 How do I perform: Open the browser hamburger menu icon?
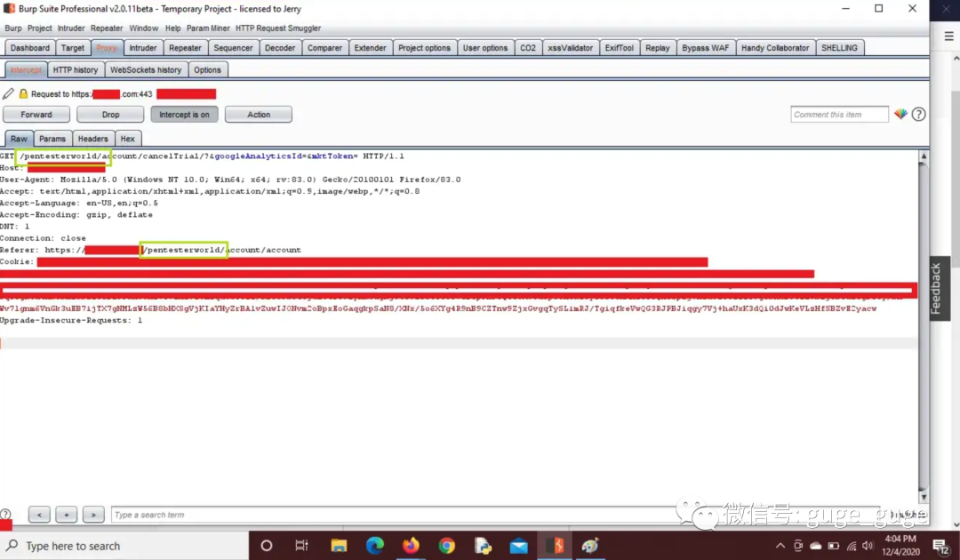tap(949, 36)
